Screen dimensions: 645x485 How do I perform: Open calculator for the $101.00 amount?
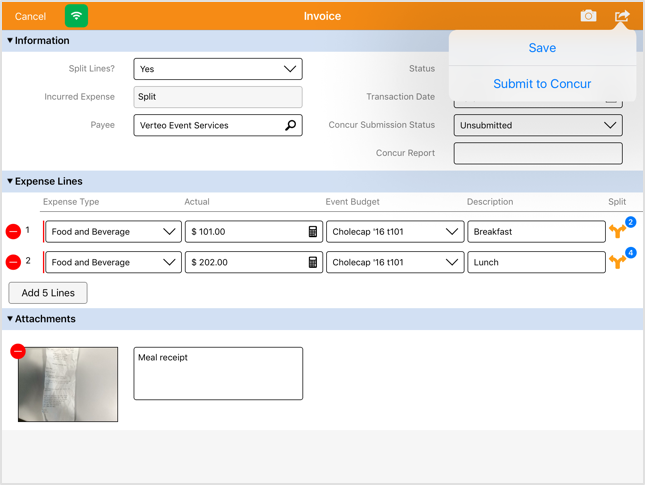coord(312,232)
